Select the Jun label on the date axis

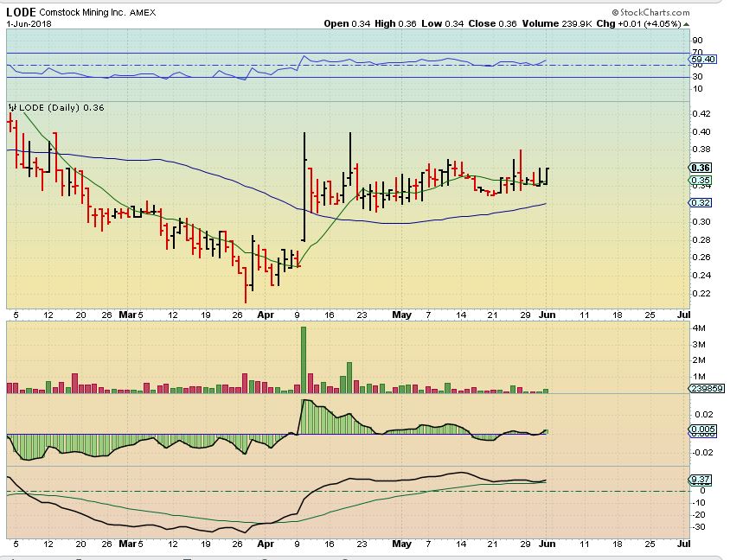[x=546, y=315]
